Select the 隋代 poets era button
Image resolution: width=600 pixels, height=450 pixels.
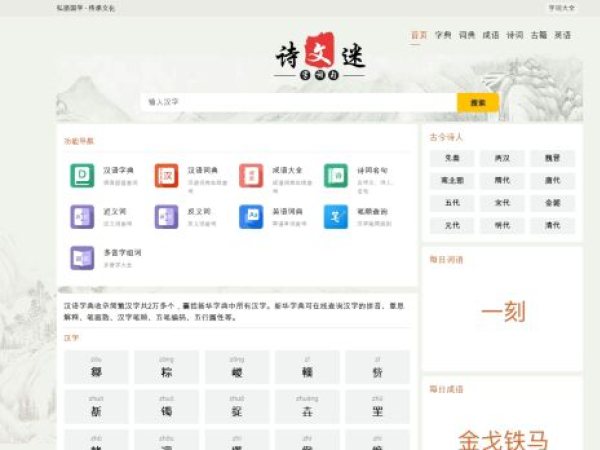tap(502, 180)
